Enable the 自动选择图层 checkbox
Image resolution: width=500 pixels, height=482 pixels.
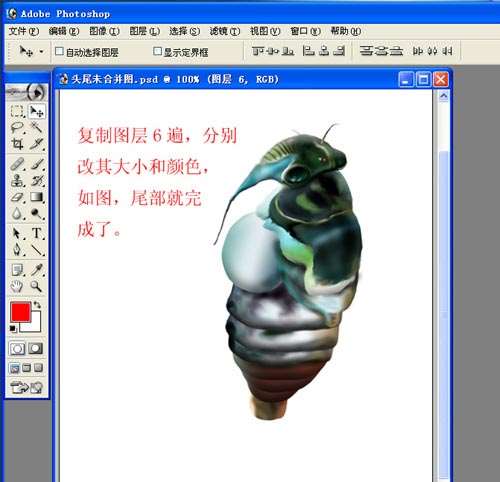coord(59,51)
